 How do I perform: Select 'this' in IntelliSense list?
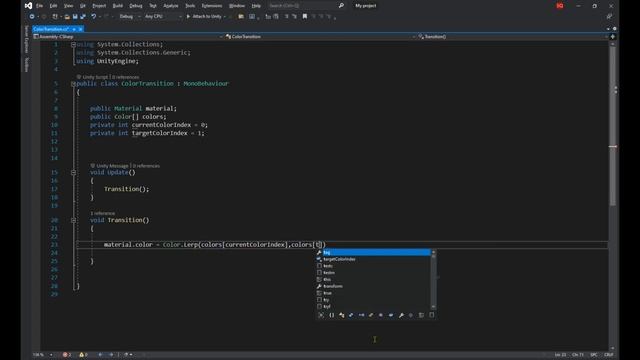373,280
